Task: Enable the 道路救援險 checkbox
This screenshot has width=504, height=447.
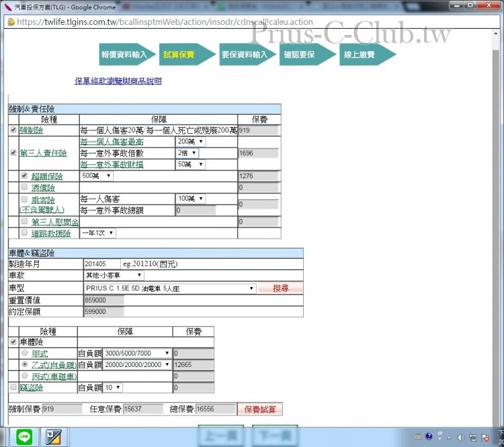Action: click(x=24, y=233)
